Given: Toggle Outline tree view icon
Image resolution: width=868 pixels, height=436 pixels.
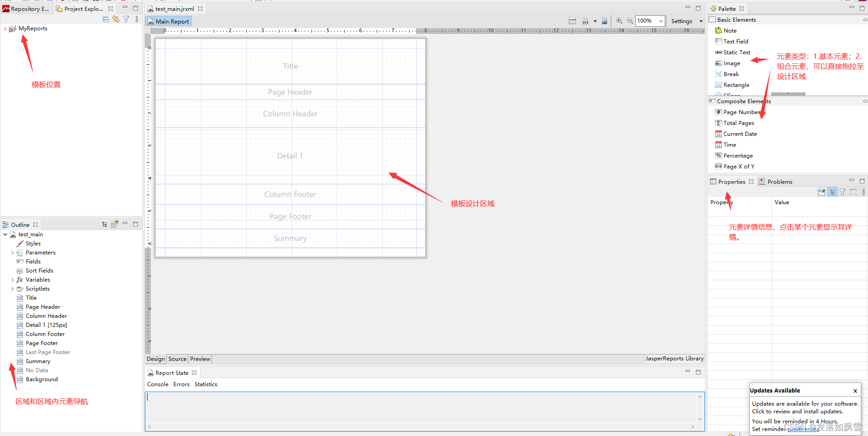Looking at the screenshot, I should pyautogui.click(x=105, y=224).
